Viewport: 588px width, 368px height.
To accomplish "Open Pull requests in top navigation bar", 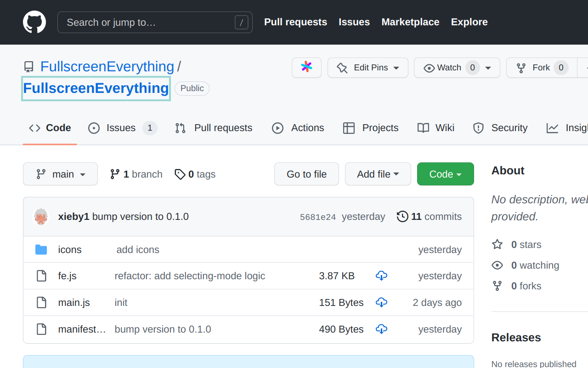I will (x=295, y=22).
